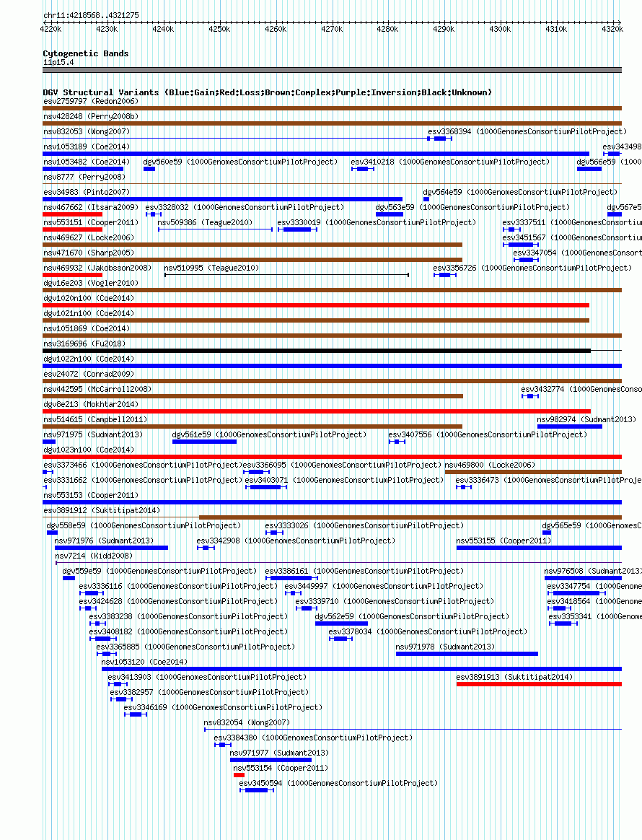Screen dimensions: 642x840
Task: Open nsv7214 (Kidd2008) label
Action: [x=93, y=556]
